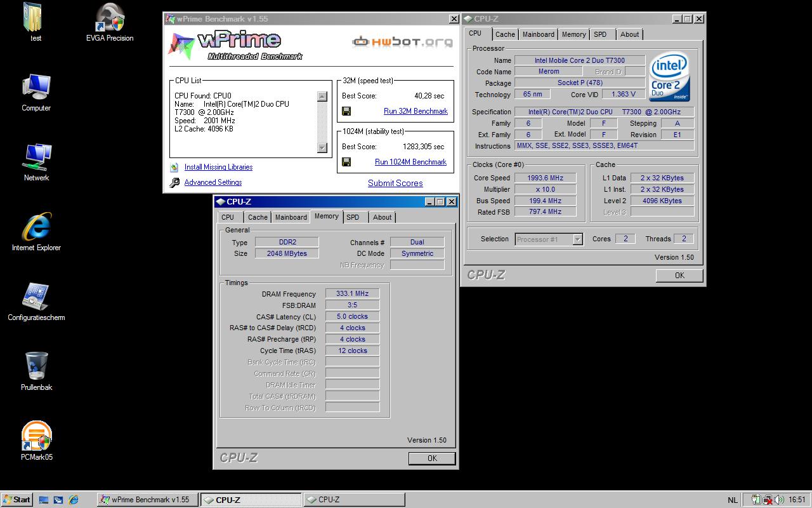Open Advanced Settings link

pos(213,182)
